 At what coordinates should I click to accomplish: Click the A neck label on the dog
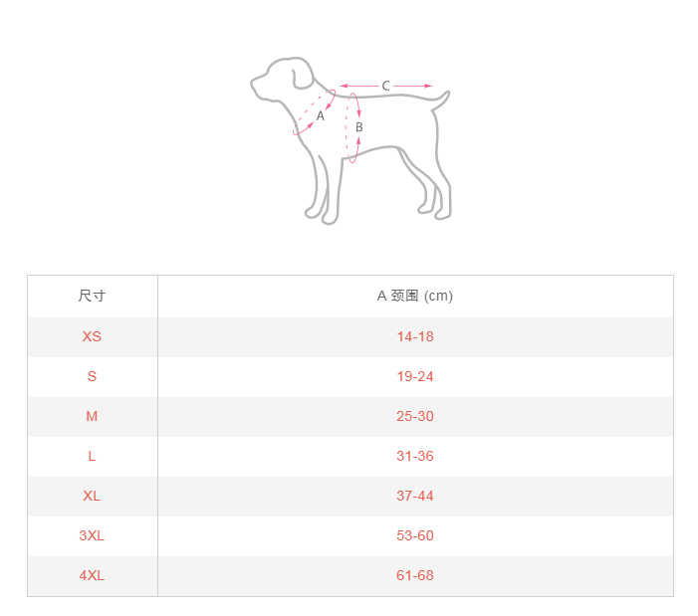tap(321, 116)
